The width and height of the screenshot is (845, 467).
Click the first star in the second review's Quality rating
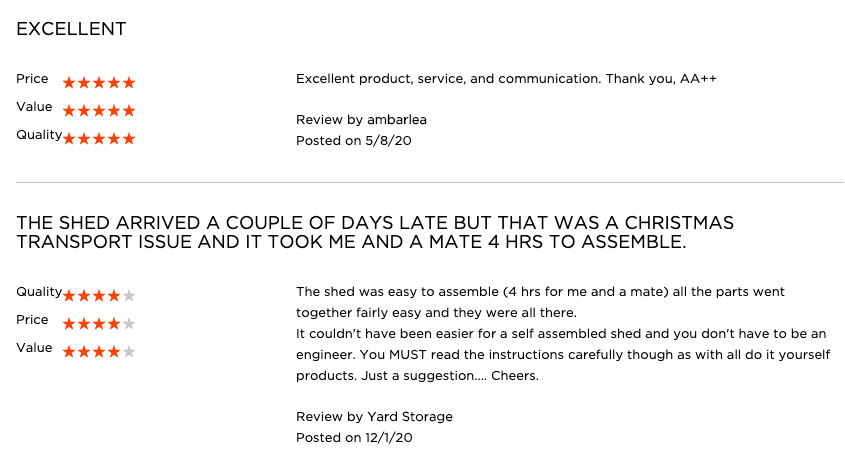[x=69, y=296]
